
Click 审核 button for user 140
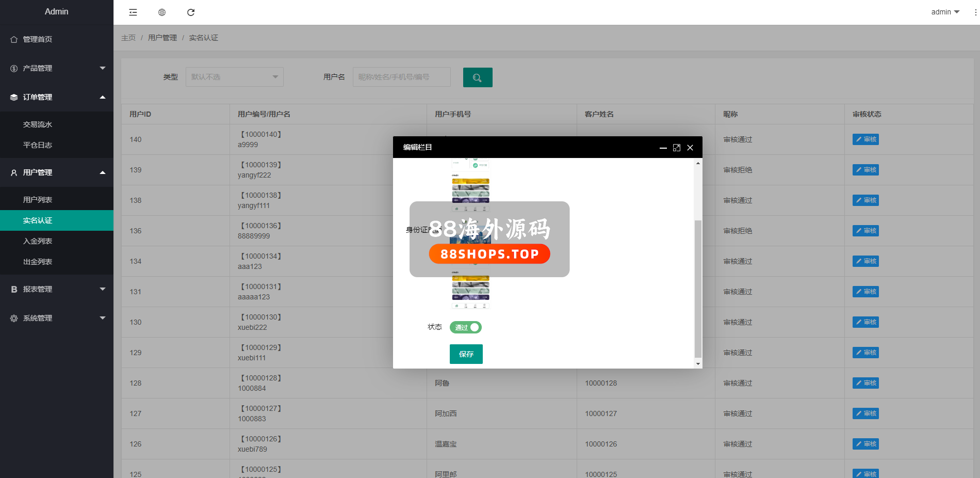pos(865,139)
